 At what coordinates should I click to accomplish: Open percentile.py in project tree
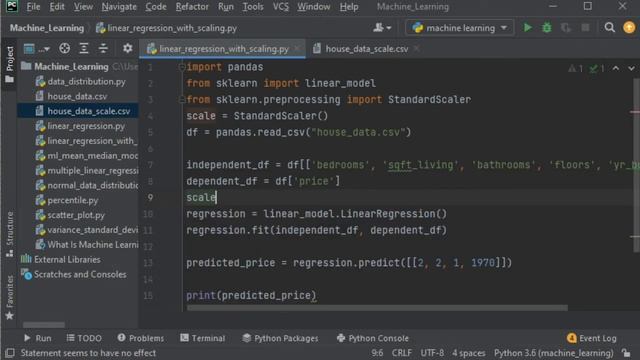(73, 200)
